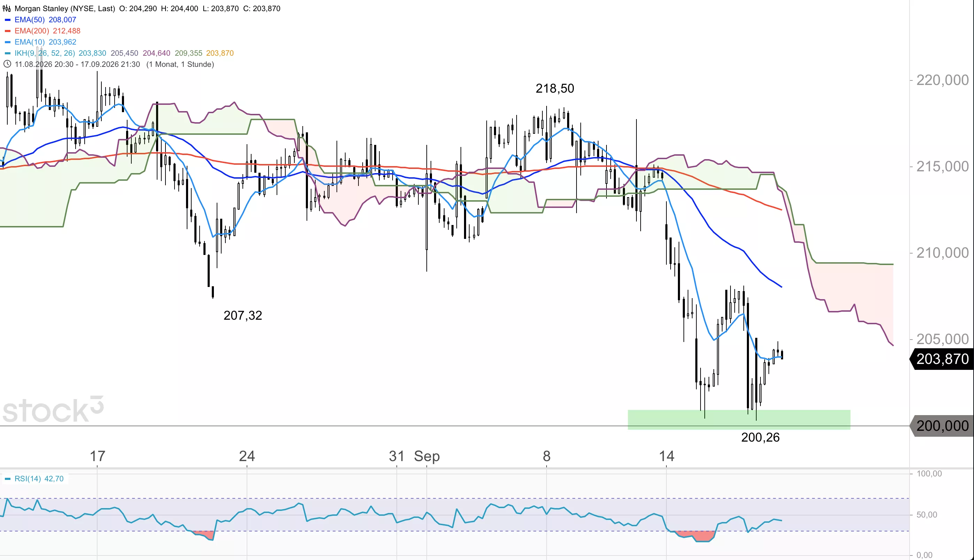Open the RSI(14) indicator label
This screenshot has width=974, height=560.
pos(28,479)
